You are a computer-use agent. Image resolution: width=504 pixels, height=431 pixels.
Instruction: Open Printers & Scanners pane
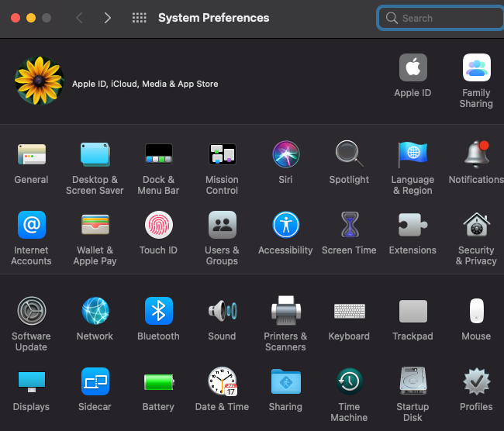click(286, 311)
